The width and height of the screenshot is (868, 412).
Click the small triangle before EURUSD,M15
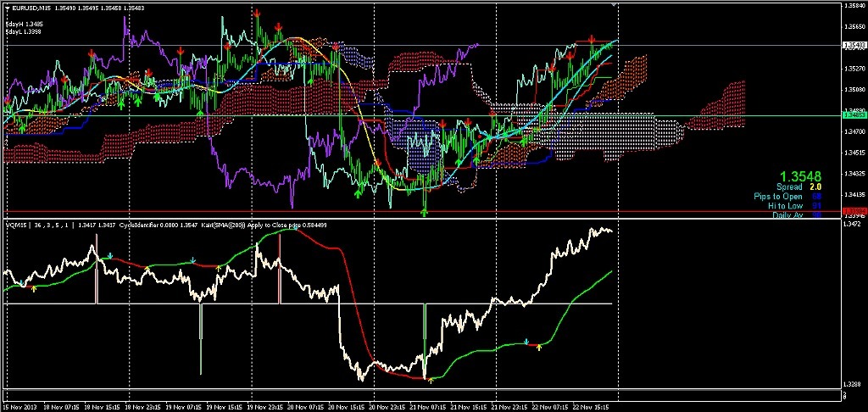7,7
